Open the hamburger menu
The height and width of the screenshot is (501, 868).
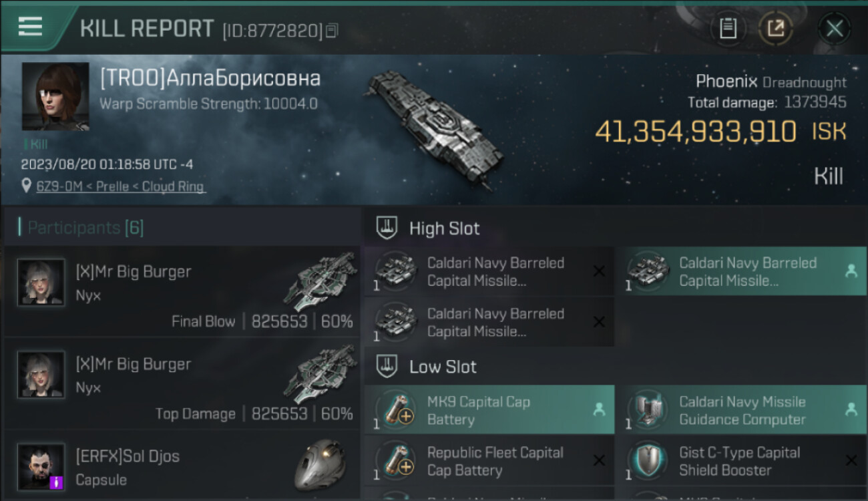(31, 27)
